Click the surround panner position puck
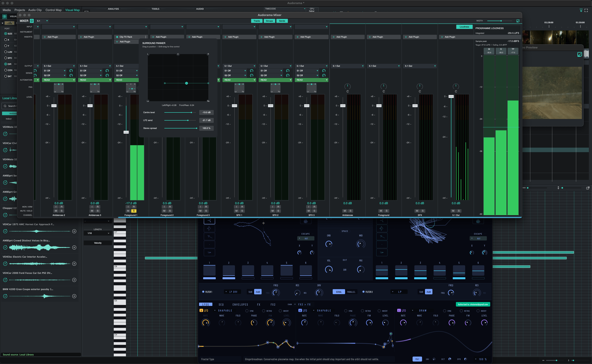 [x=186, y=83]
